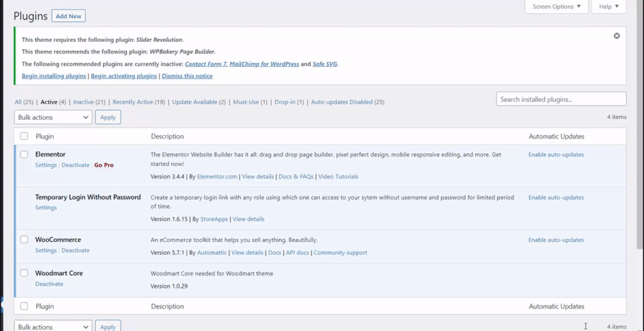Open the Automattic author link
Image resolution: width=644 pixels, height=331 pixels.
tap(211, 252)
